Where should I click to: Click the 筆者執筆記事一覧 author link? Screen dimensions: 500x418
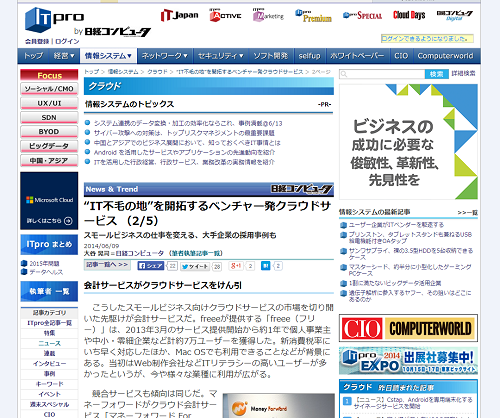coord(196,253)
